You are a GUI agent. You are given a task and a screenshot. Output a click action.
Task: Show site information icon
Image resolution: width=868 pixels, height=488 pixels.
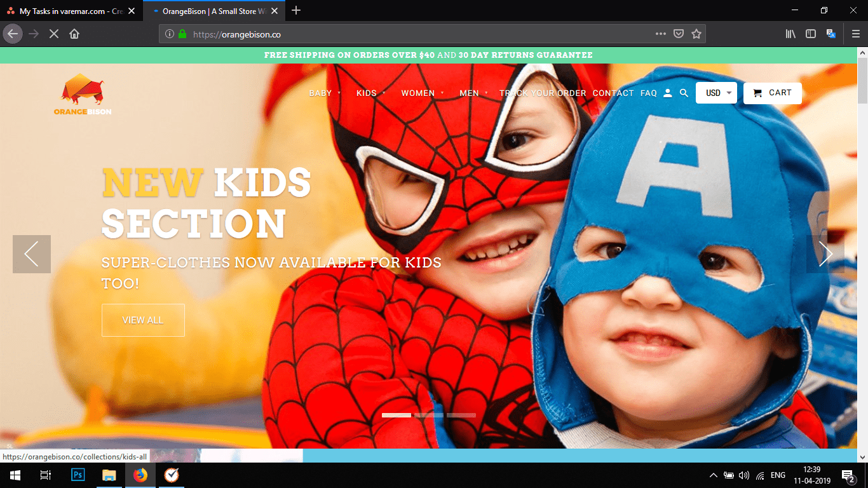[x=170, y=34]
